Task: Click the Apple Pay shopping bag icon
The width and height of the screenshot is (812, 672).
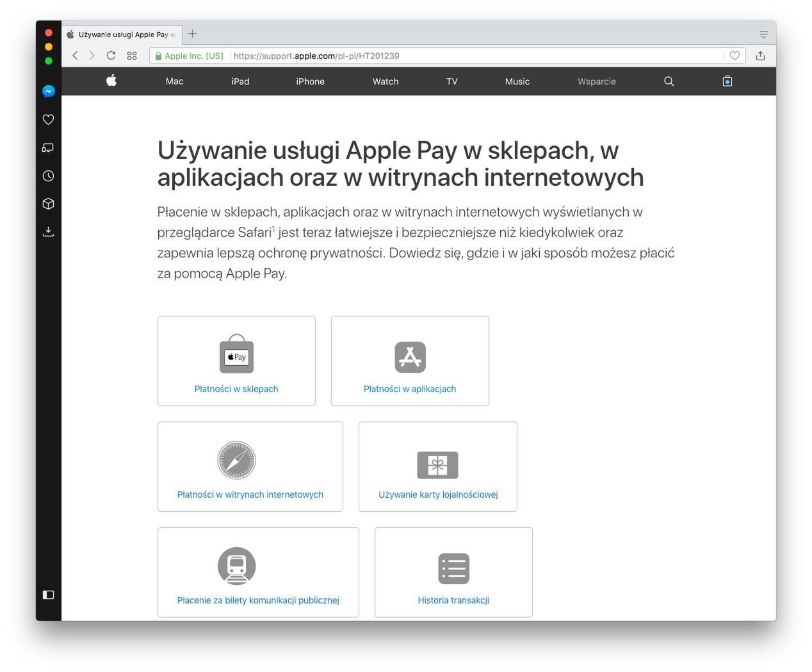Action: click(x=236, y=354)
